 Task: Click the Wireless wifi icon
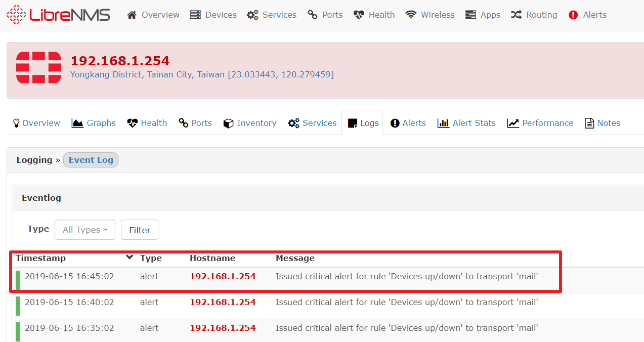[411, 15]
